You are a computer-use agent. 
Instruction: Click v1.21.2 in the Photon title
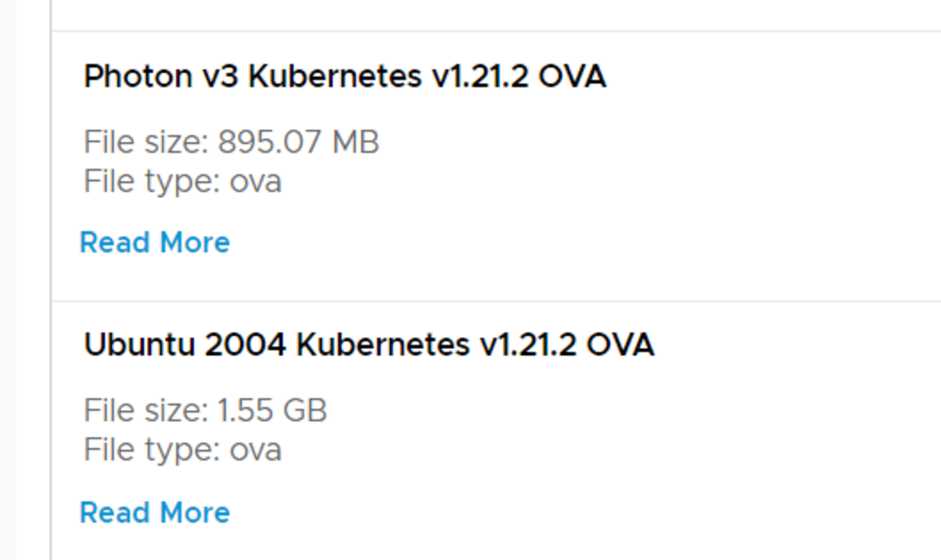(480, 76)
